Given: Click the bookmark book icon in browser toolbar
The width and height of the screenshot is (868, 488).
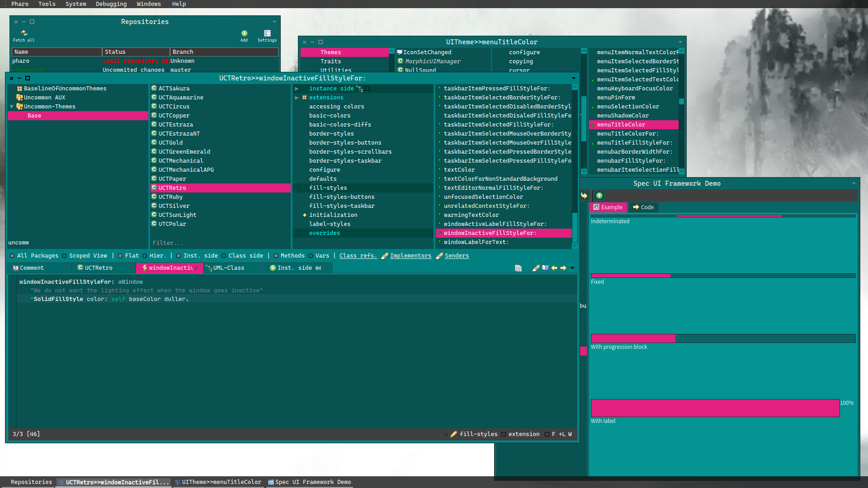Looking at the screenshot, I should coord(545,268).
